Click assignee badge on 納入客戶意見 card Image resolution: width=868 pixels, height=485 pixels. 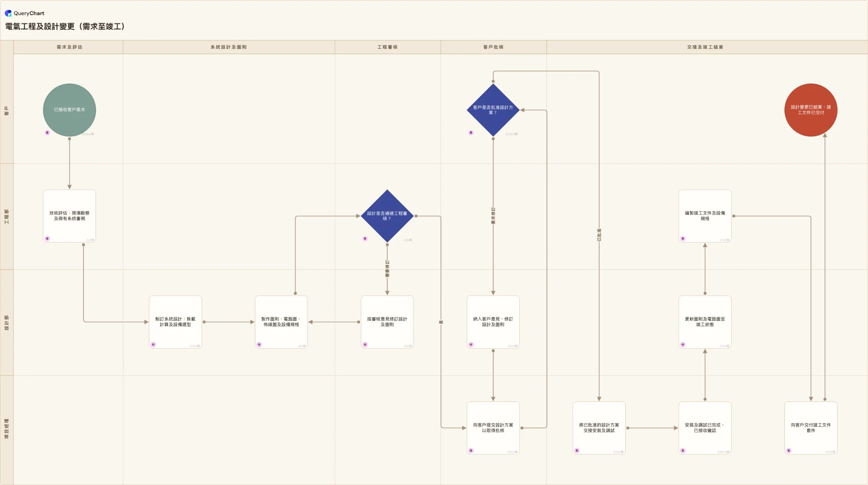471,345
